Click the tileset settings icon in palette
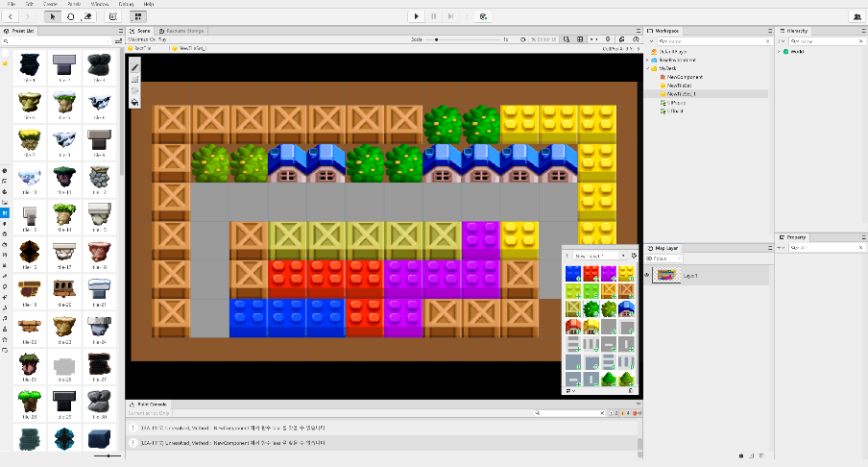 point(634,256)
